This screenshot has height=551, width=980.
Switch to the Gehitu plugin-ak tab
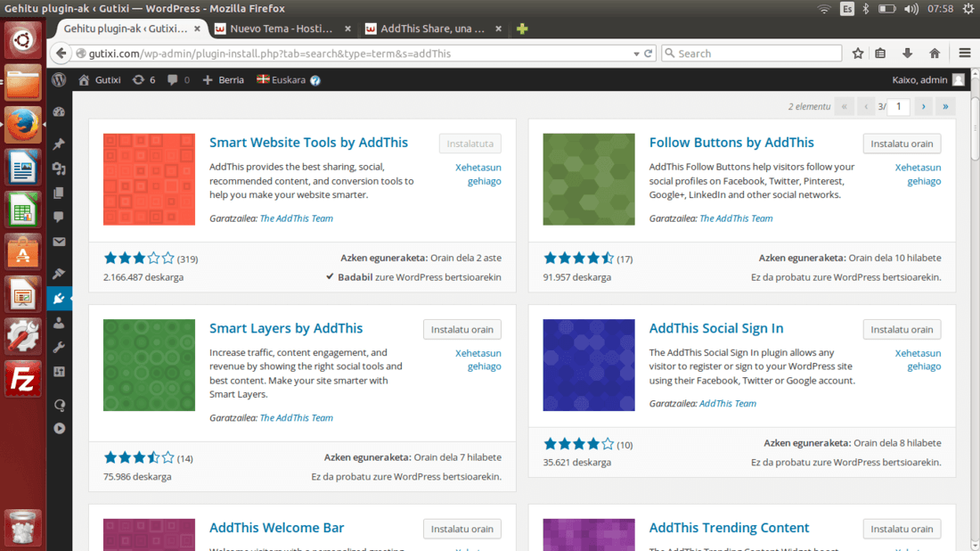coord(126,29)
